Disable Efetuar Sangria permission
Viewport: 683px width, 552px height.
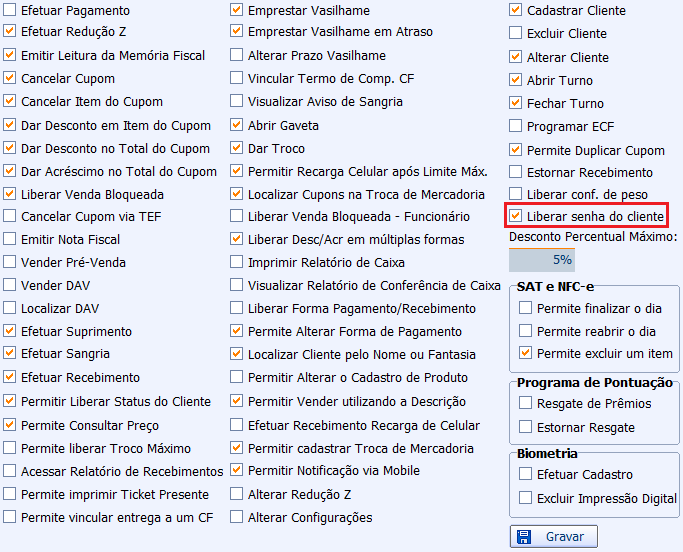click(x=10, y=354)
